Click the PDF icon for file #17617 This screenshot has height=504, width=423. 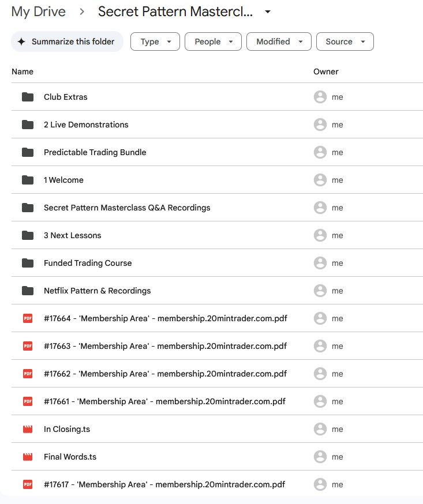28,484
